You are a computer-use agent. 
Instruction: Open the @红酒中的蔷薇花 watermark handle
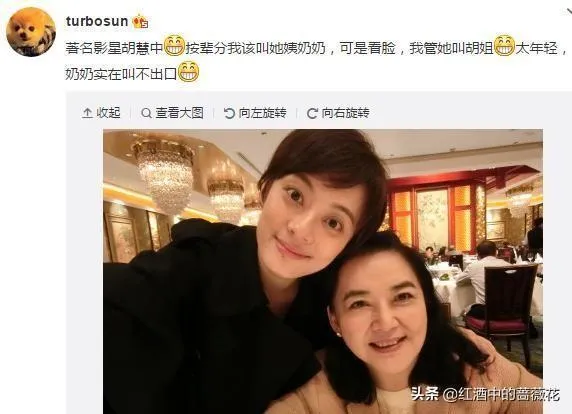[x=501, y=394]
